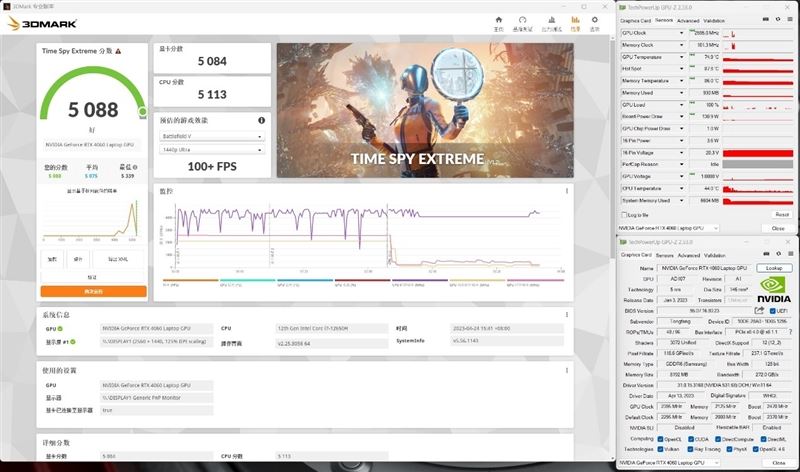Viewport: 800px width, 472px height.
Task: Open hamburger menu in GPU-Z Sensors window
Action: 790,19
